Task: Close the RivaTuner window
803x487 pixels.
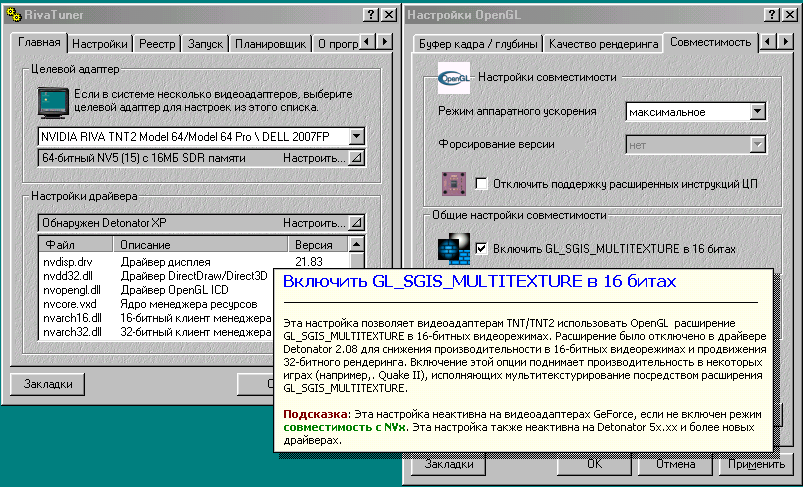Action: (389, 14)
